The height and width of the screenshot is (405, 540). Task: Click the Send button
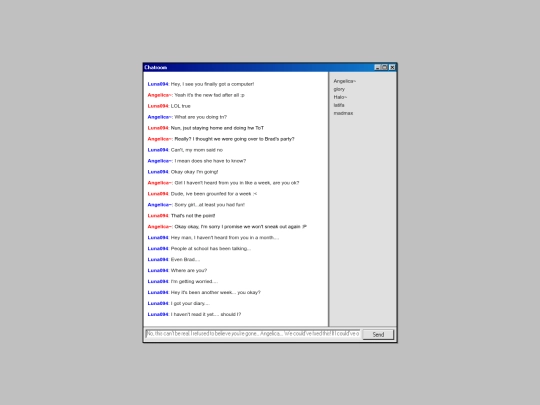pos(378,334)
